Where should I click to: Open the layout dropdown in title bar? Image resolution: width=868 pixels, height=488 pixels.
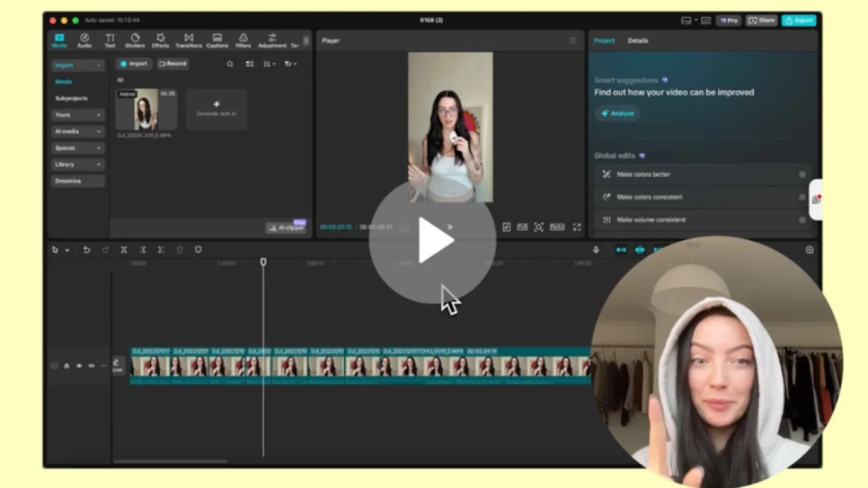(689, 20)
